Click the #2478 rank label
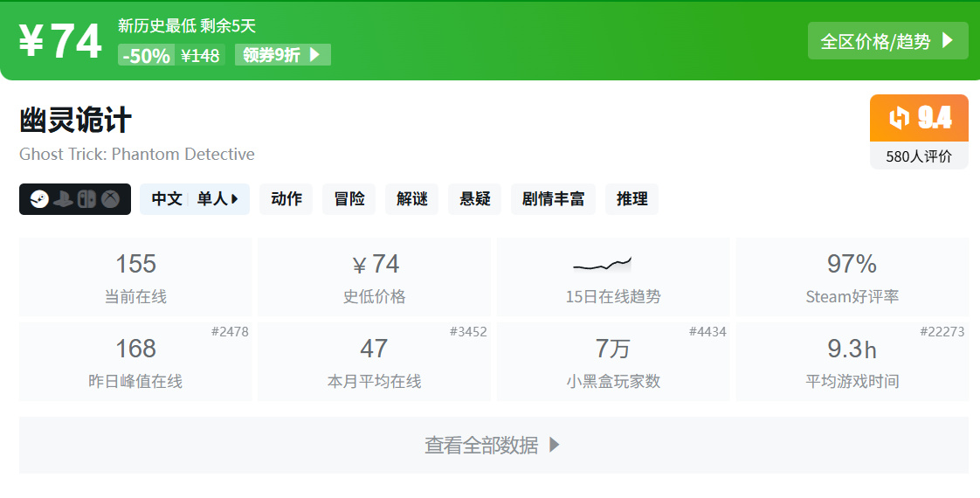Screen dimensions: 980x498 point(230,332)
